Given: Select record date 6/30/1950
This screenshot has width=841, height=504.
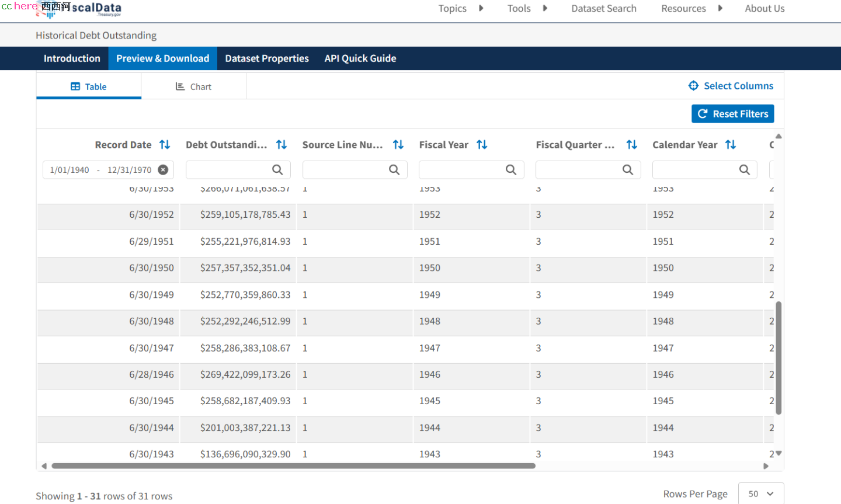Looking at the screenshot, I should pyautogui.click(x=151, y=267).
